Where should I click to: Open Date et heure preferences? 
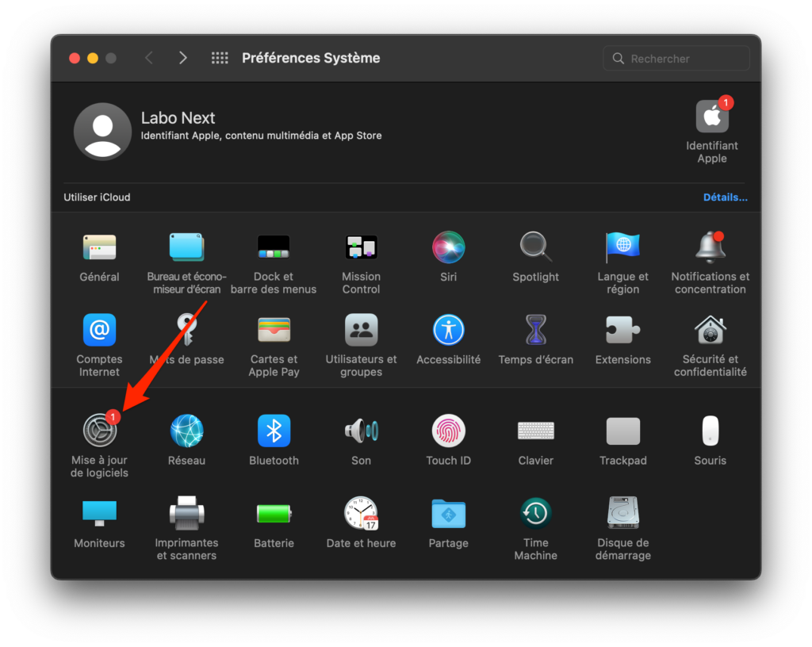pos(361,514)
